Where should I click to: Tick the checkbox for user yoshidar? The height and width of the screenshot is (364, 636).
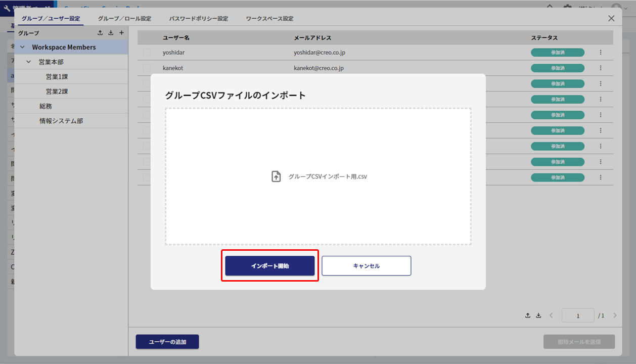tap(147, 53)
